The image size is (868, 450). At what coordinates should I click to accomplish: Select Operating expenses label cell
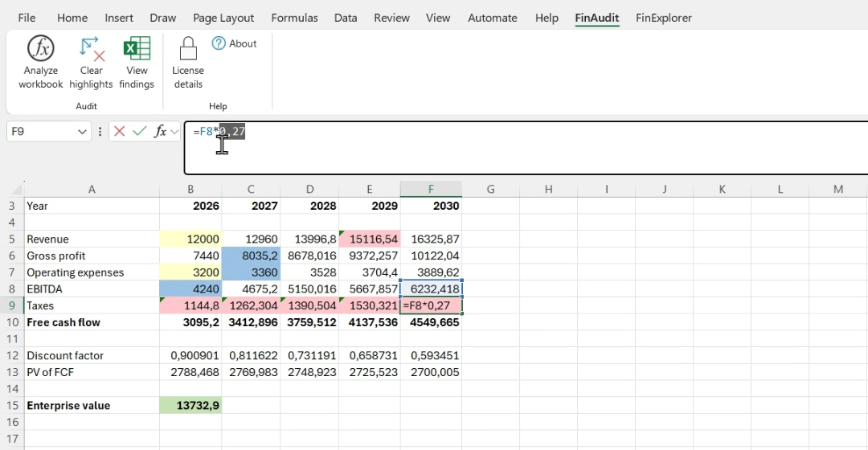[x=92, y=272]
